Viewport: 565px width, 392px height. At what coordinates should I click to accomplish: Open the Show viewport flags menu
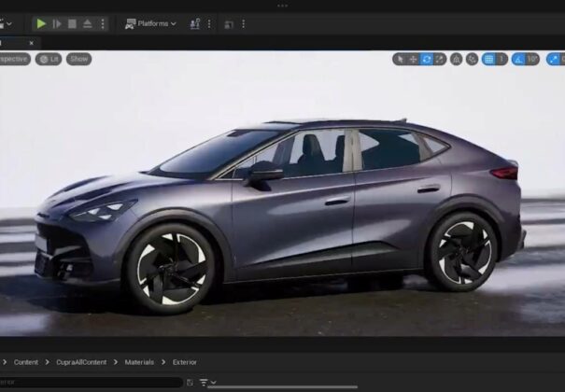pyautogui.click(x=78, y=59)
